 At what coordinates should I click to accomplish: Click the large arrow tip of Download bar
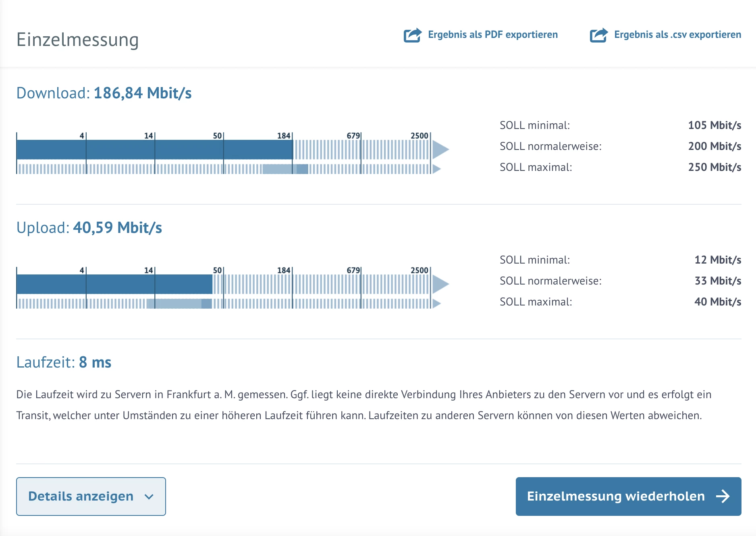point(440,150)
